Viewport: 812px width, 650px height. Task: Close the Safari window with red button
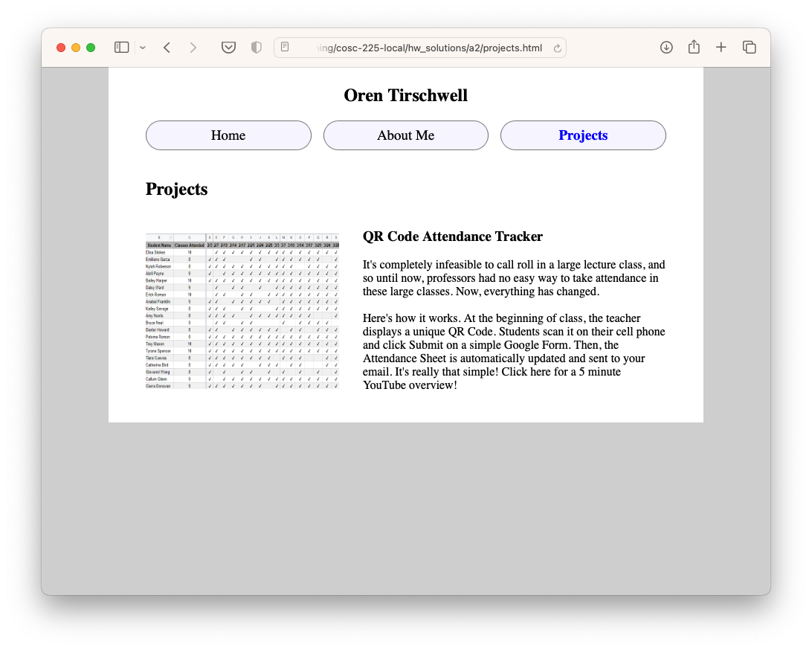[x=60, y=48]
